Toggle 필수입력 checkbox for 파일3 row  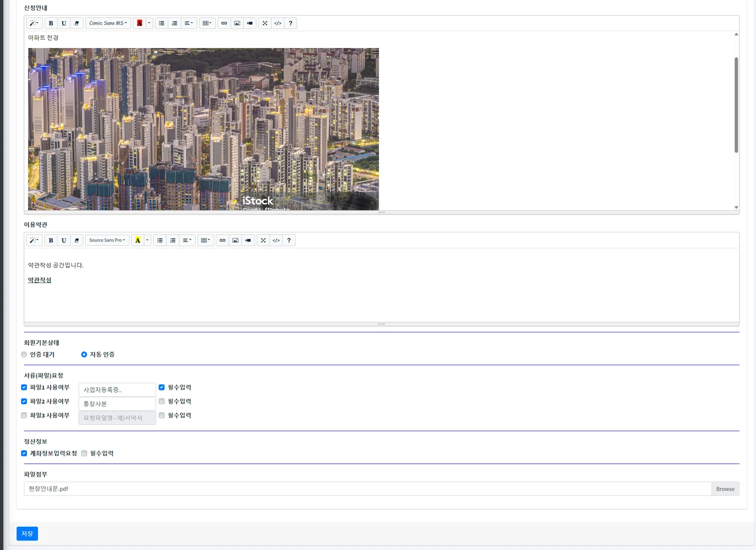pyautogui.click(x=162, y=415)
